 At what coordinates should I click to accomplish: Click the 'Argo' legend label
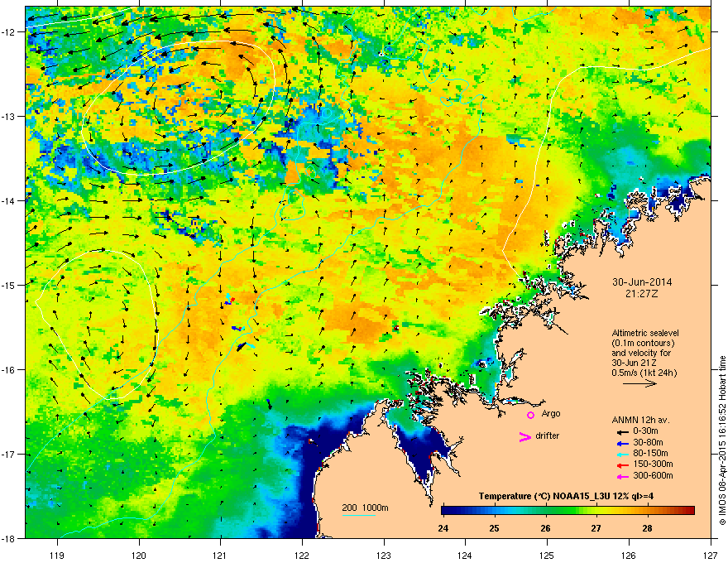click(551, 413)
